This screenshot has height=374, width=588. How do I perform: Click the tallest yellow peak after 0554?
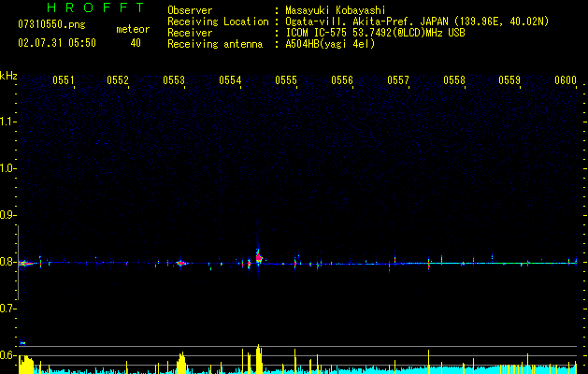[x=259, y=359]
